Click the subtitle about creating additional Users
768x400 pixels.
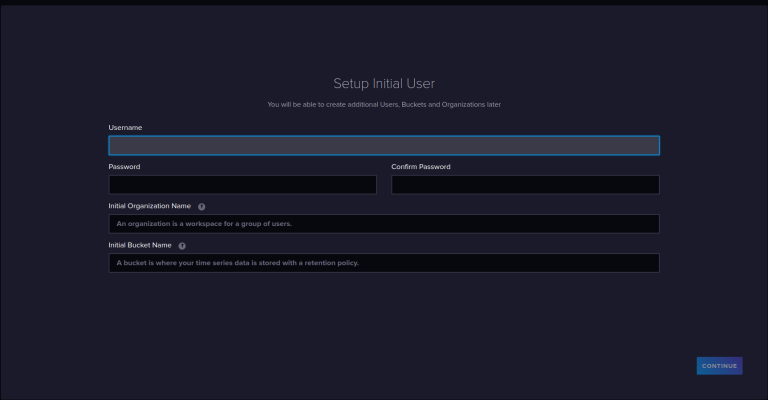pyautogui.click(x=384, y=104)
